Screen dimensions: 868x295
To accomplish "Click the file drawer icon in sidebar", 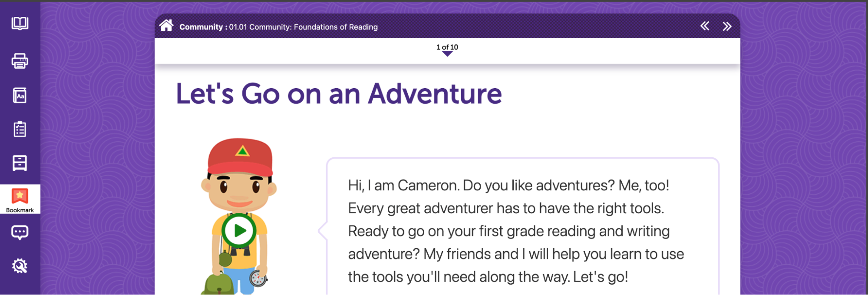I will tap(20, 163).
